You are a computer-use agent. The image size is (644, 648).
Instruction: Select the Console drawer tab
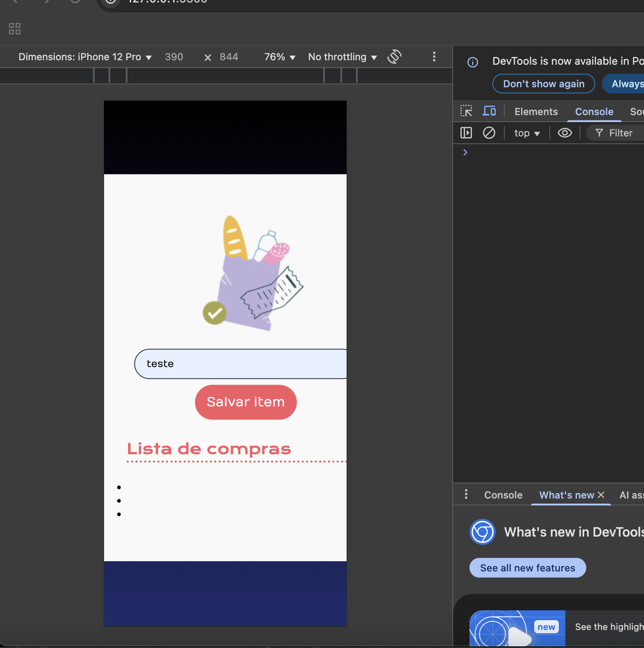pos(503,495)
